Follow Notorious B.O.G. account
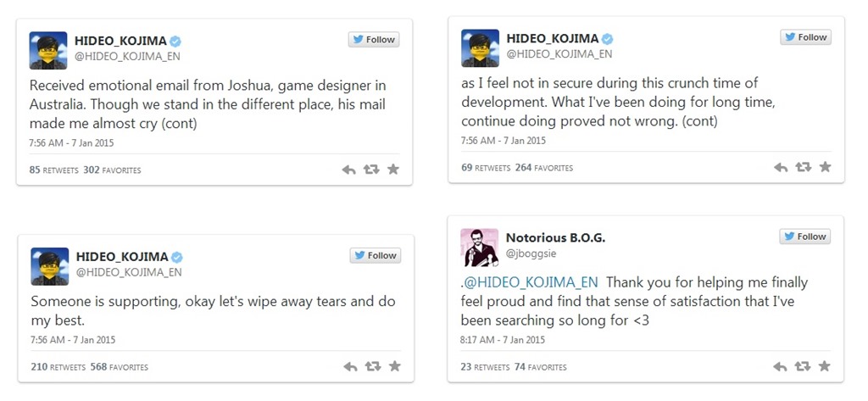This screenshot has width=868, height=401. (805, 237)
